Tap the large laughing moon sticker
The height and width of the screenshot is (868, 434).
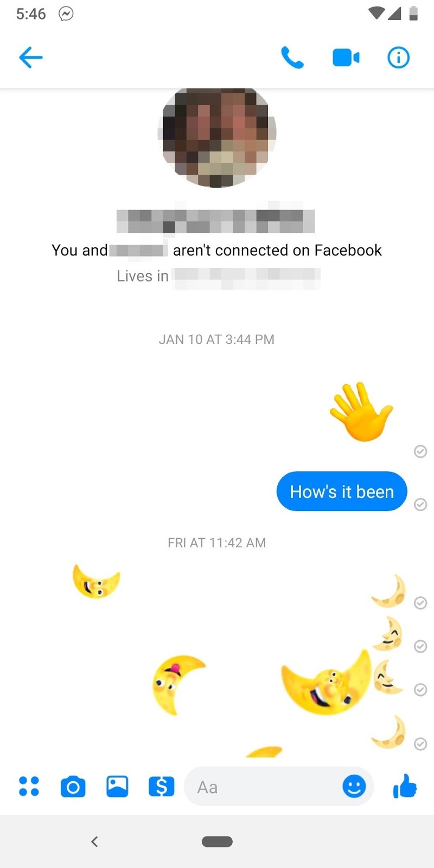click(327, 682)
